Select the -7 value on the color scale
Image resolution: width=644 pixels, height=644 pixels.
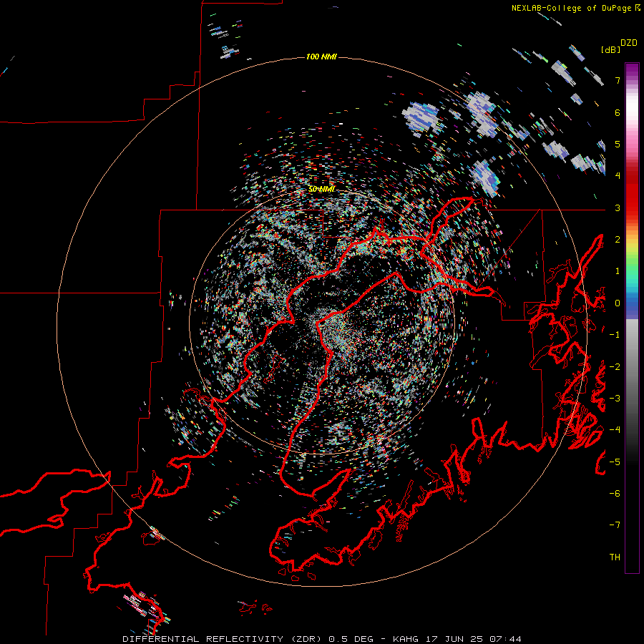[615, 525]
